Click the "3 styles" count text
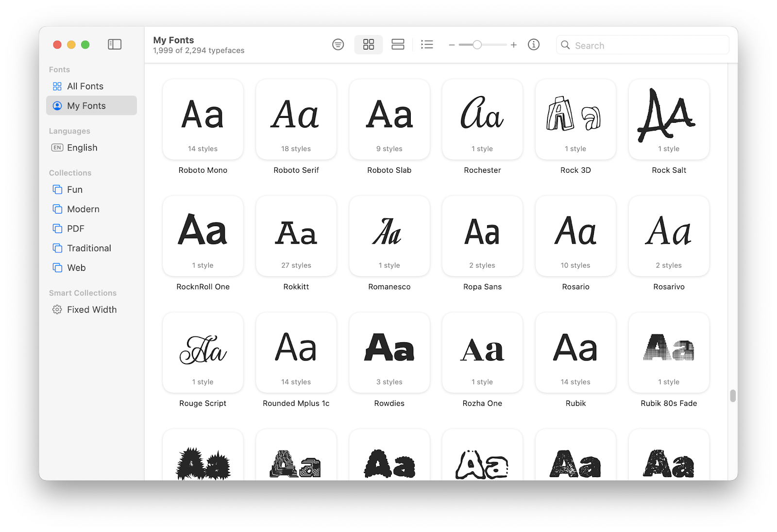The image size is (777, 532). coord(389,382)
